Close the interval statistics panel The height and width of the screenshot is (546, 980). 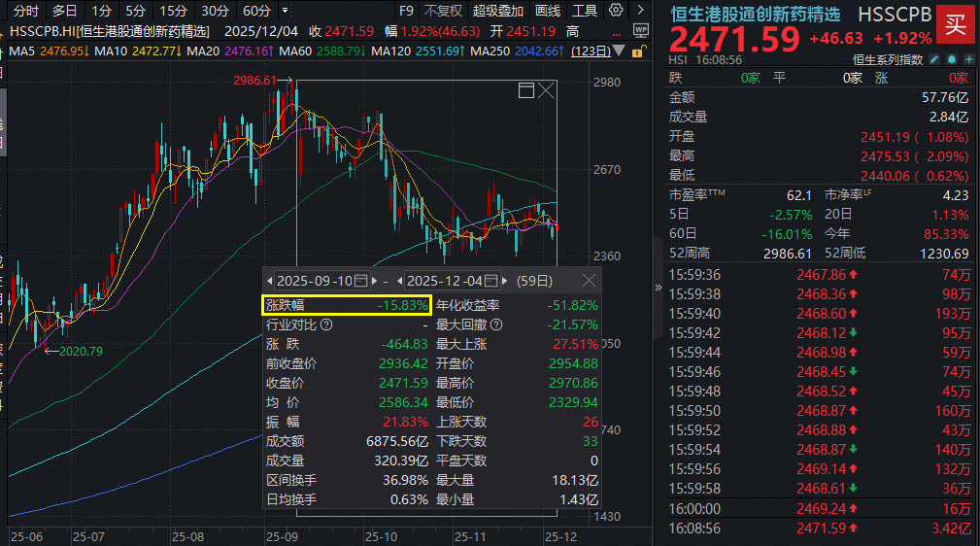click(x=589, y=281)
